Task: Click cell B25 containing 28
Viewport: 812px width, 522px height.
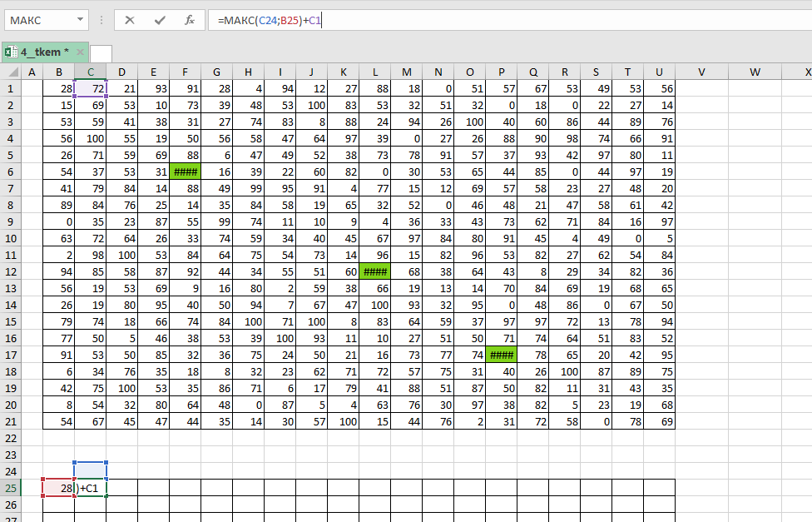Action: coord(58,488)
